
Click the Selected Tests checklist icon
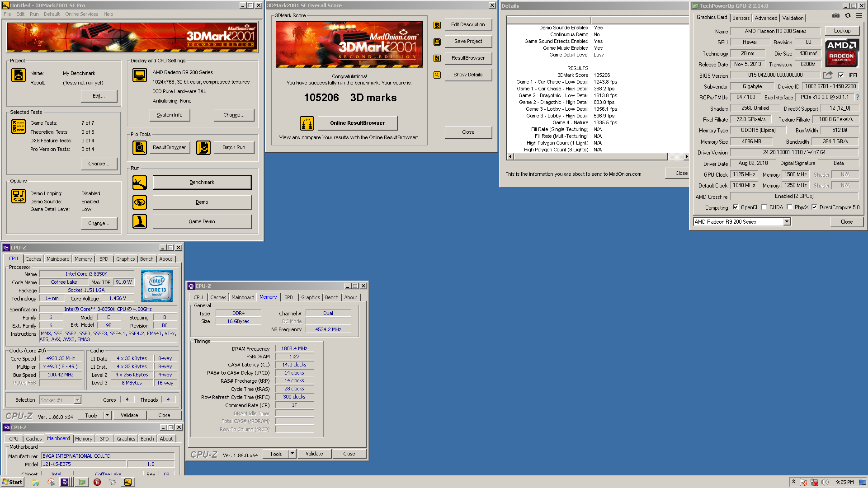(x=19, y=127)
